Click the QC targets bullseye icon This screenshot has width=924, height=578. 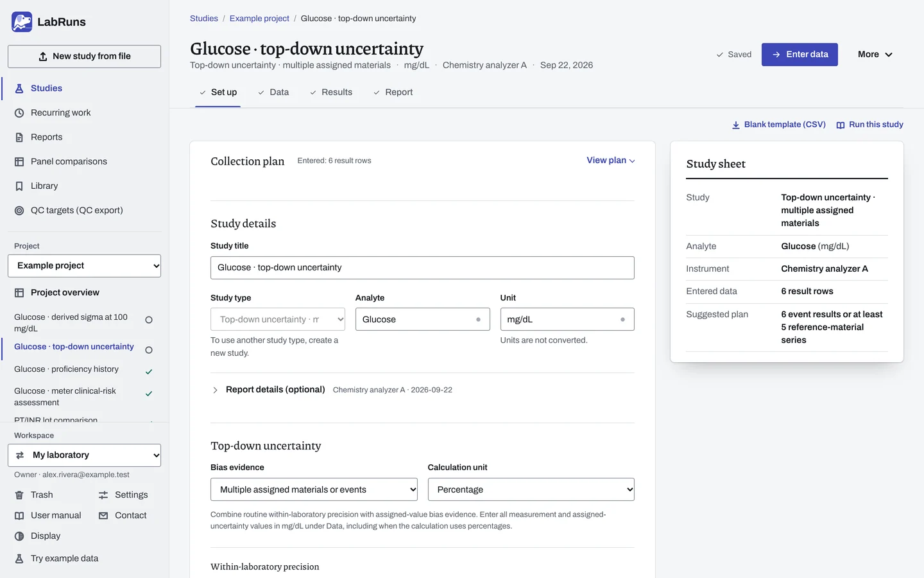point(19,211)
